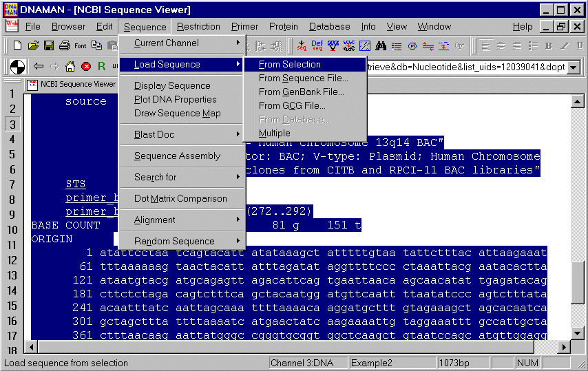This screenshot has width=588, height=371.
Task: Click the green R refresh icon
Action: coord(101,66)
